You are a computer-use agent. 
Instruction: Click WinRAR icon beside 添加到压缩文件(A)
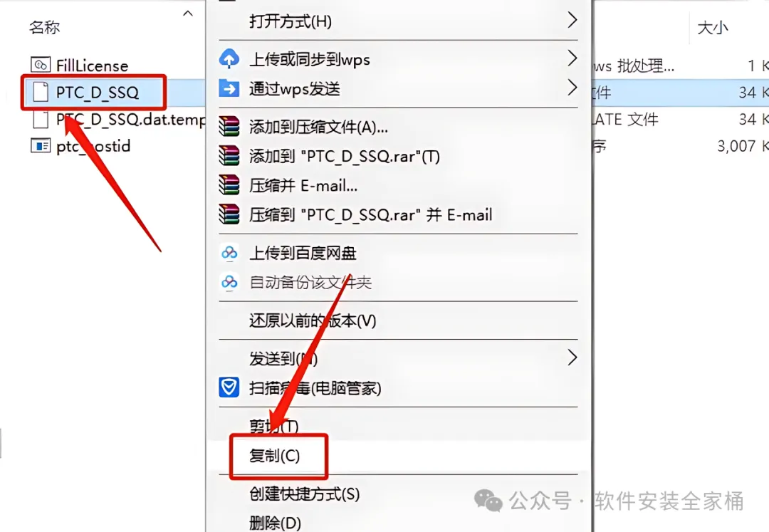pyautogui.click(x=229, y=127)
